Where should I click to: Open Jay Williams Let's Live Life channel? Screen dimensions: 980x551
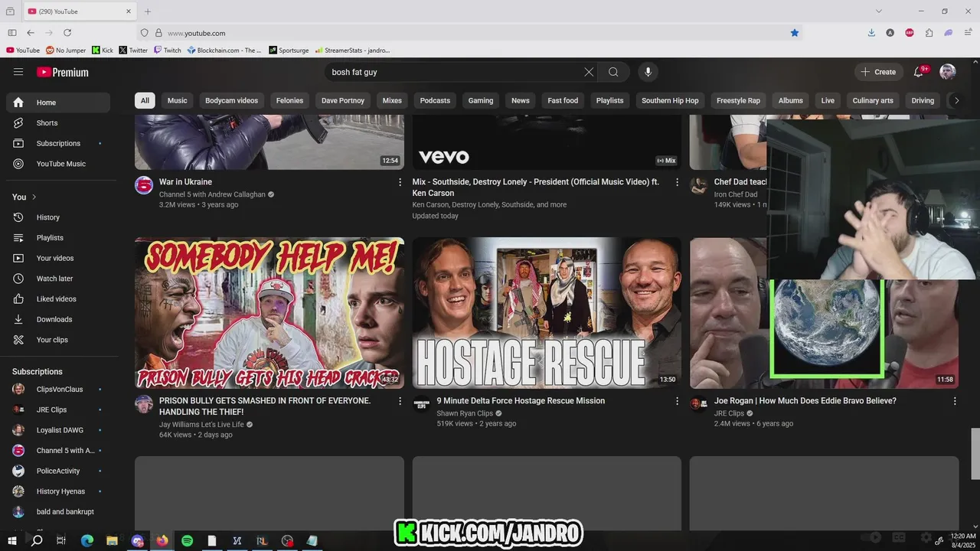click(201, 425)
